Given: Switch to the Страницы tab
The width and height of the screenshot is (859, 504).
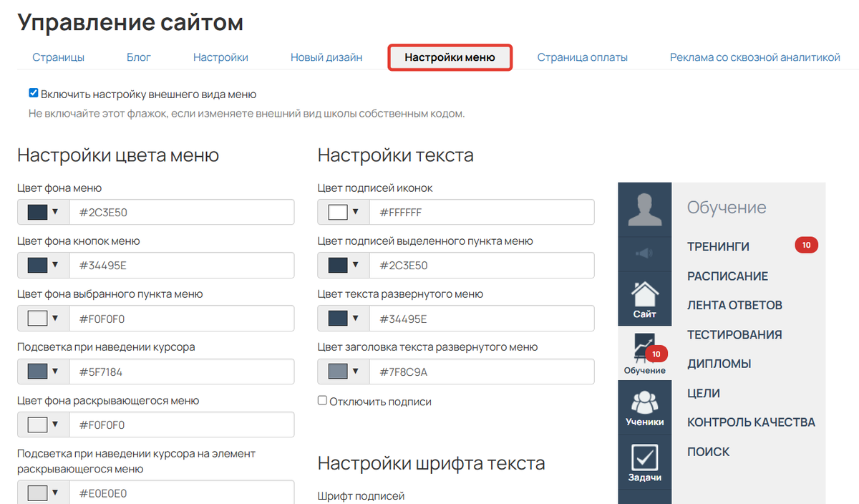Looking at the screenshot, I should coord(59,57).
